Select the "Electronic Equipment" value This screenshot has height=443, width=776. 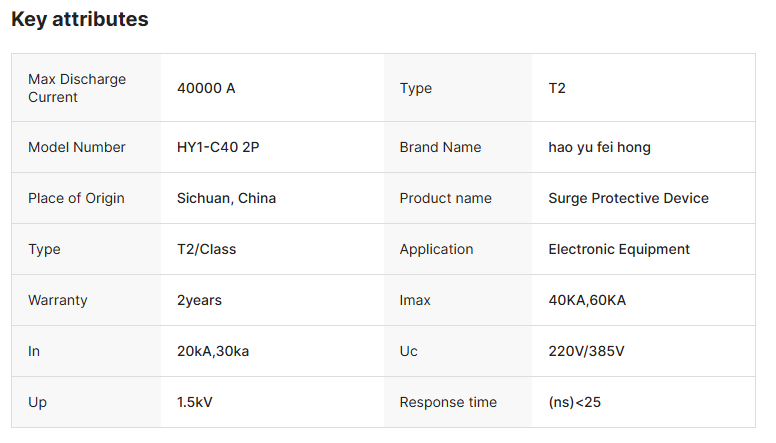pos(619,249)
